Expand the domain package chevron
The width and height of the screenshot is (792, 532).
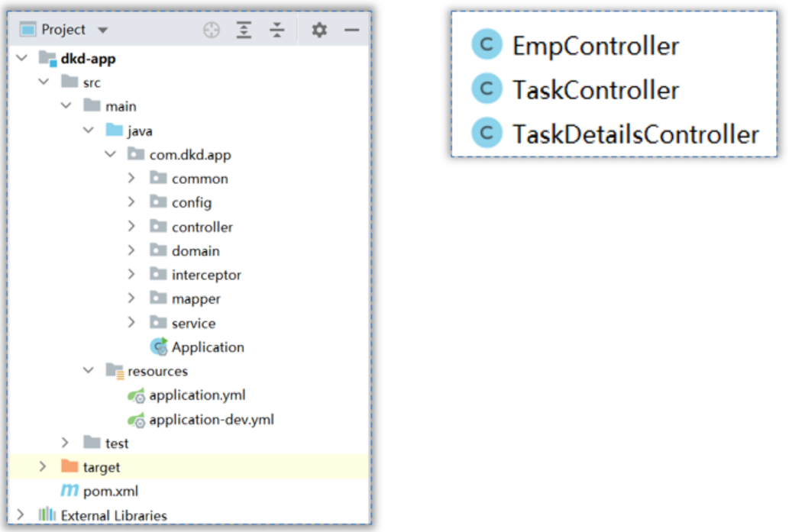tap(131, 250)
